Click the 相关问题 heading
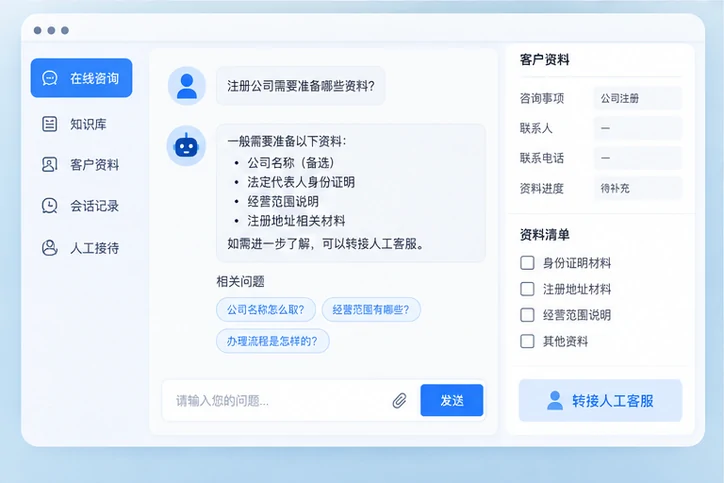Image resolution: width=724 pixels, height=483 pixels. [241, 281]
